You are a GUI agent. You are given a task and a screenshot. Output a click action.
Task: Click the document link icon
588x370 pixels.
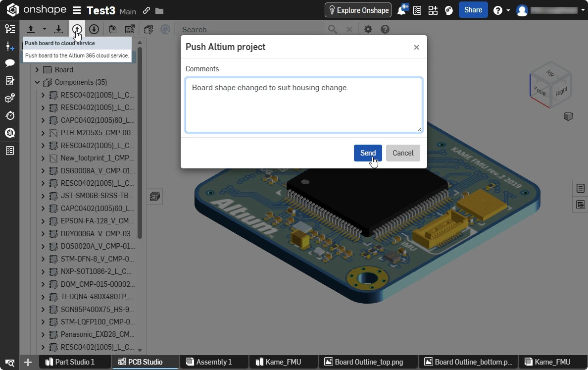point(147,10)
